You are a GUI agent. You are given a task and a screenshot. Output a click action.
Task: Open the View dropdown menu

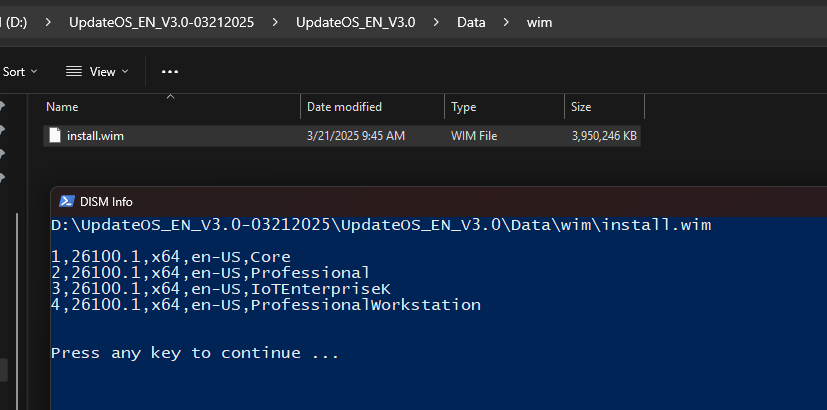(x=97, y=72)
